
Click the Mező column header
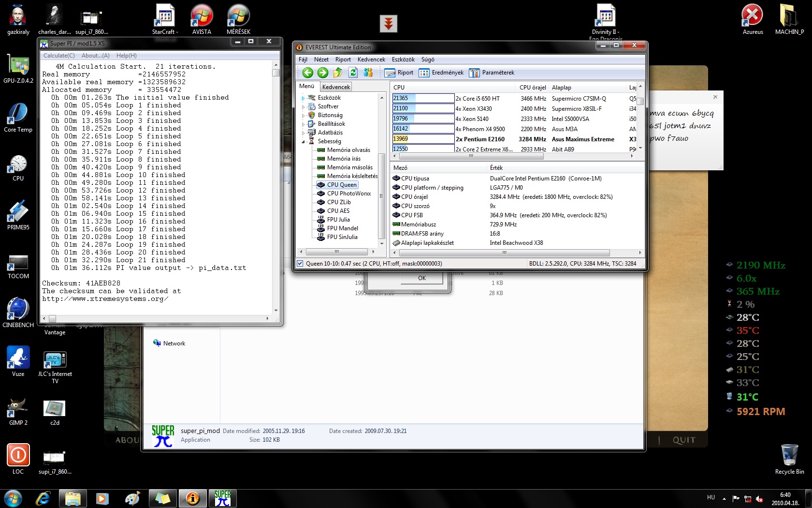(439, 168)
